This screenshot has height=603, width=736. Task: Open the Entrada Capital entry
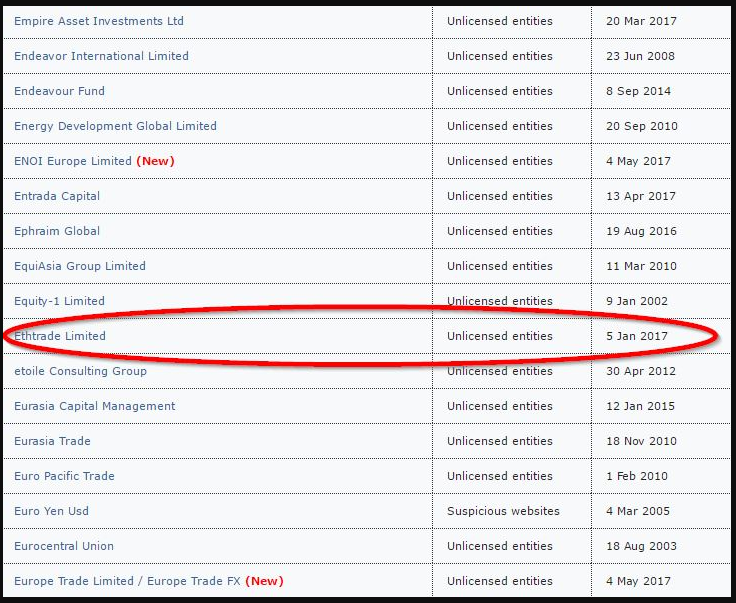click(57, 196)
